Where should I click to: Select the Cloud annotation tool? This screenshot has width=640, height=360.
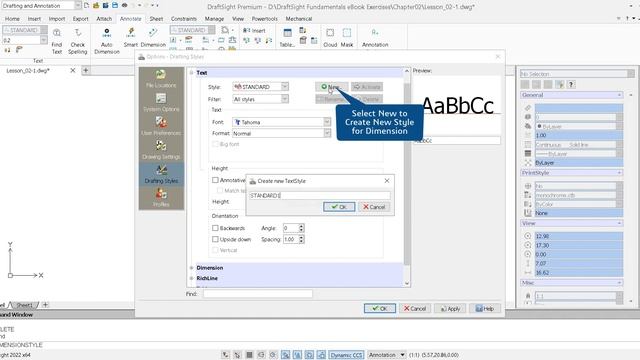330,38
